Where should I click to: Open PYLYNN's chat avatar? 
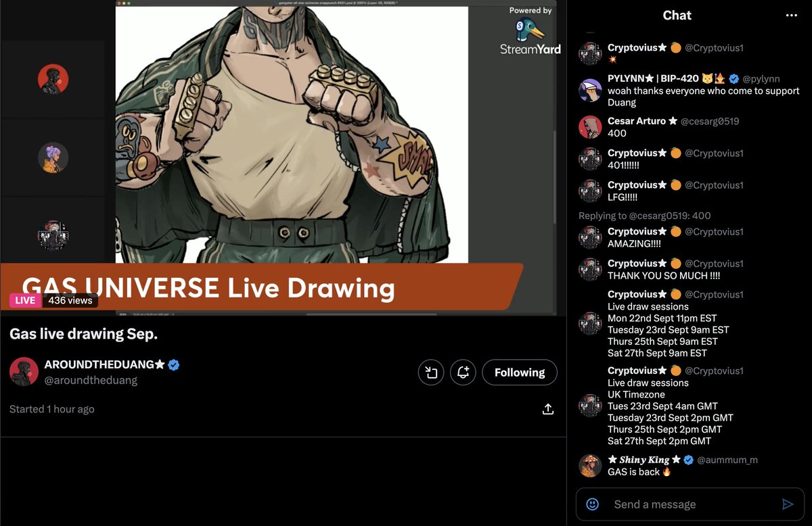pyautogui.click(x=591, y=90)
